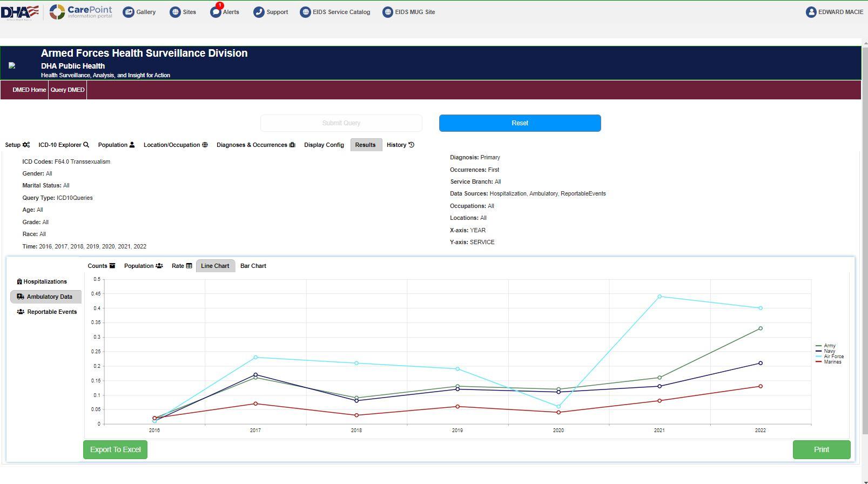This screenshot has width=868, height=484.
Task: Click the CarePoint information portal logo
Action: 81,12
